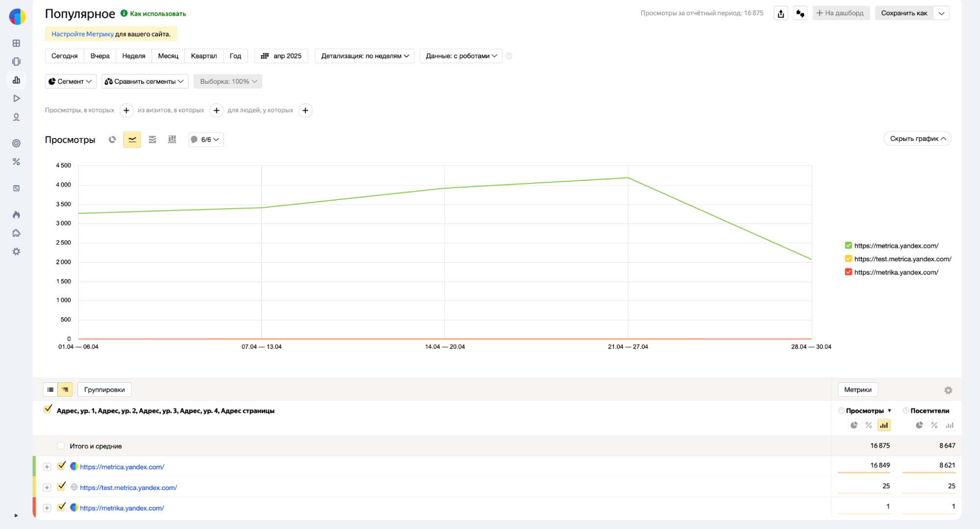980x529 pixels.
Task: Toggle the select-all checkbox in Адрес header
Action: pyautogui.click(x=48, y=409)
